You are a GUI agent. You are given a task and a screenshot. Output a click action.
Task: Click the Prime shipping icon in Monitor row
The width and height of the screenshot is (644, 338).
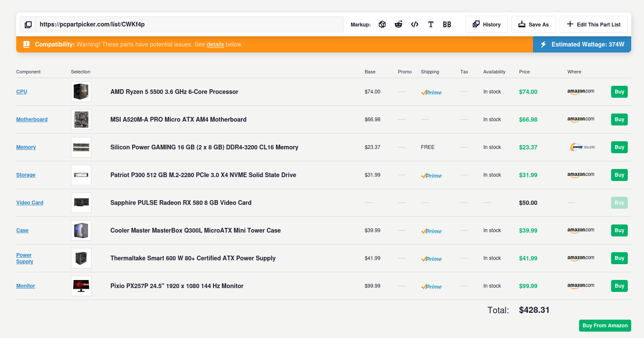tap(431, 286)
